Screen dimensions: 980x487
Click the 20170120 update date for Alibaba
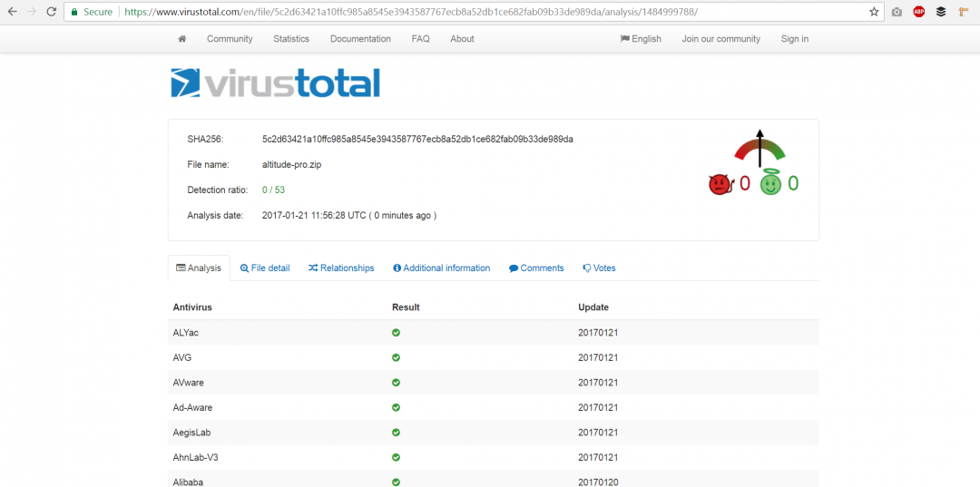598,482
